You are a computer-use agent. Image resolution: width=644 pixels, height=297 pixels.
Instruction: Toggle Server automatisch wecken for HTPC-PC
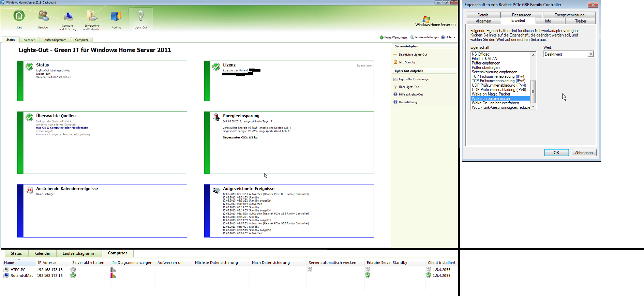(310, 270)
